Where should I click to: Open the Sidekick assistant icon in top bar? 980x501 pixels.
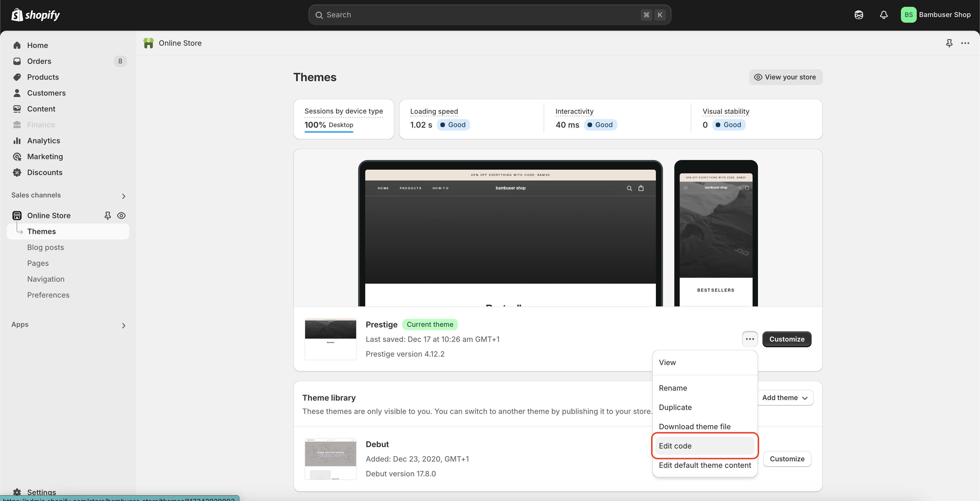[x=858, y=15]
